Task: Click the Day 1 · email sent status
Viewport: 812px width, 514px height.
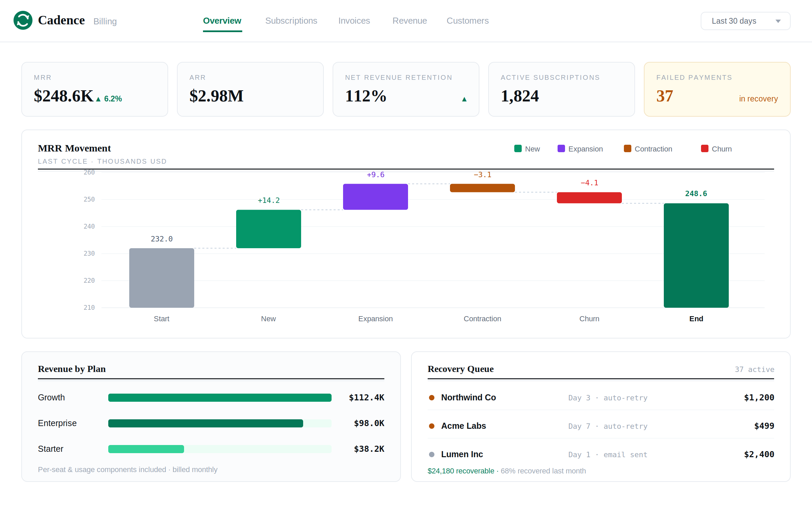Action: tap(608, 454)
